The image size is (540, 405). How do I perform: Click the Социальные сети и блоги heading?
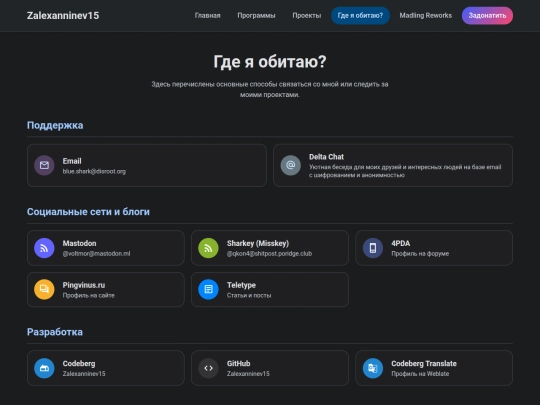pyautogui.click(x=88, y=211)
